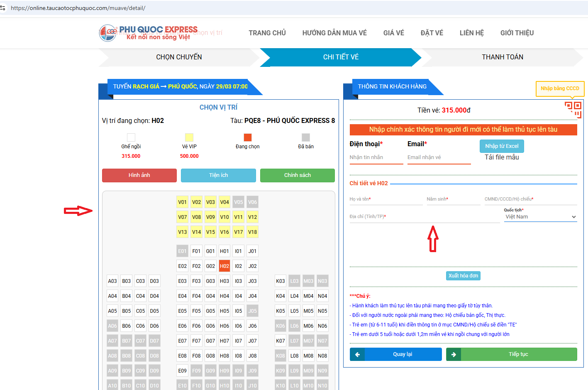Click the site info icon in address bar
The image size is (588, 390).
3,8
